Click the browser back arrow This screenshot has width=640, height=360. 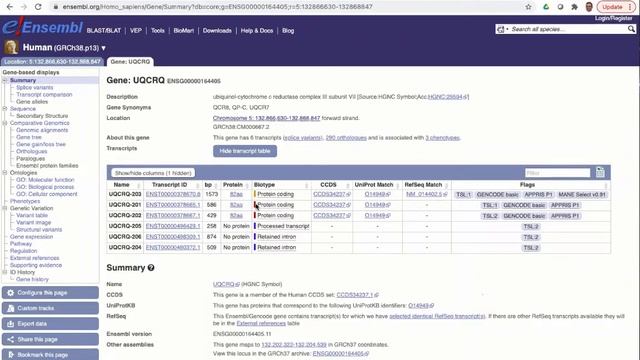click(10, 7)
